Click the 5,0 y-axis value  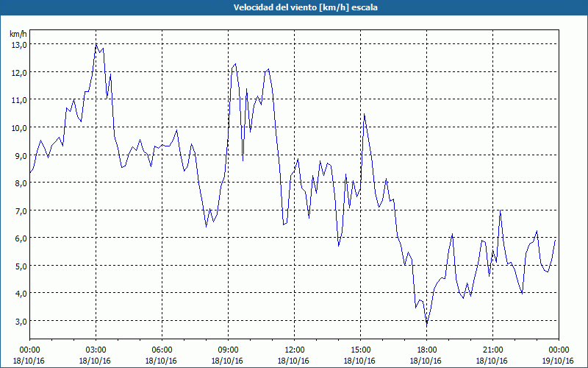21,266
